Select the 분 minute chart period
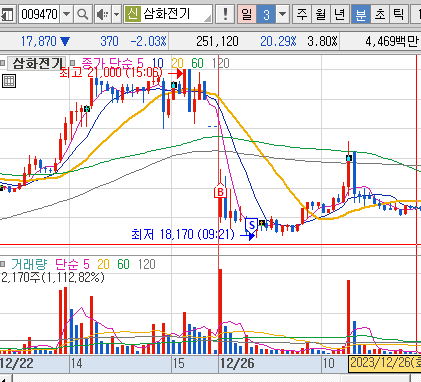Screen dimensions: 421x382 coord(361,14)
